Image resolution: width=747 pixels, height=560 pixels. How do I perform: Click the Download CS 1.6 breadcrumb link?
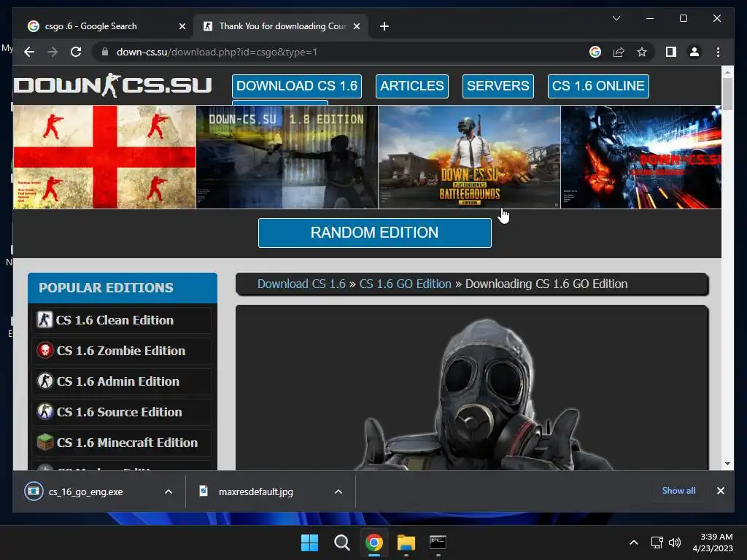[x=301, y=284]
